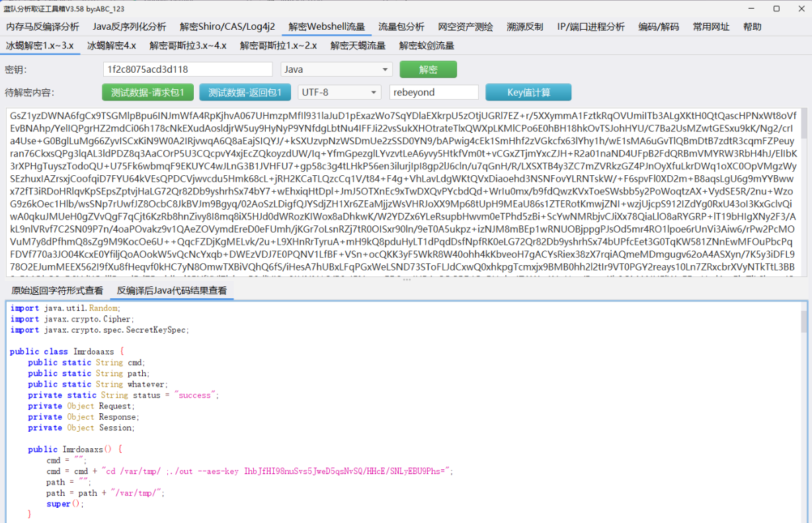Click the 密钥 input field
812x523 pixels.
tap(188, 69)
